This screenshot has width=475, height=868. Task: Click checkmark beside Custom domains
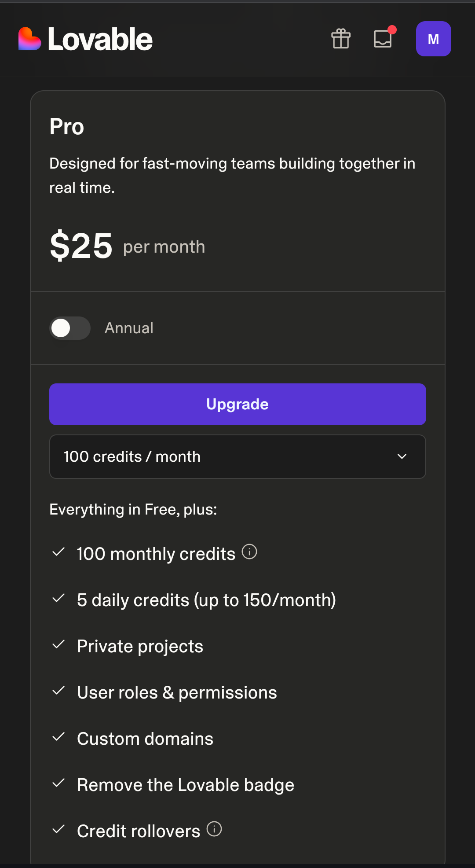click(x=58, y=737)
